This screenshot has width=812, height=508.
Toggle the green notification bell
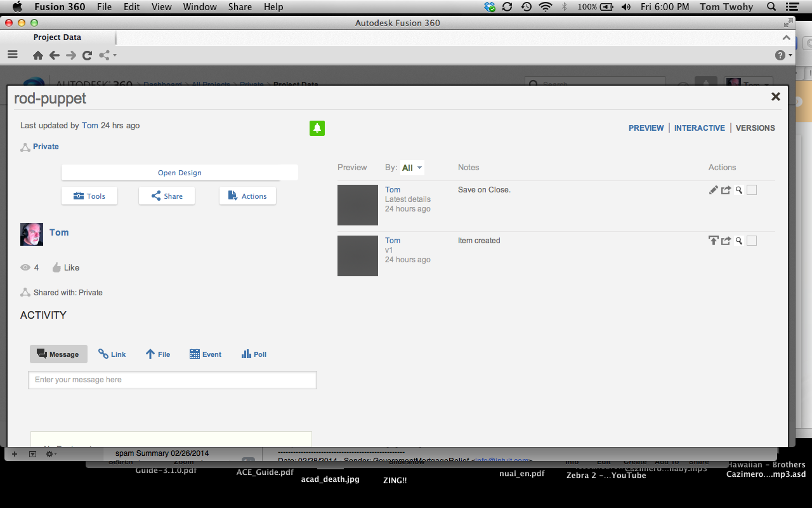tap(317, 128)
